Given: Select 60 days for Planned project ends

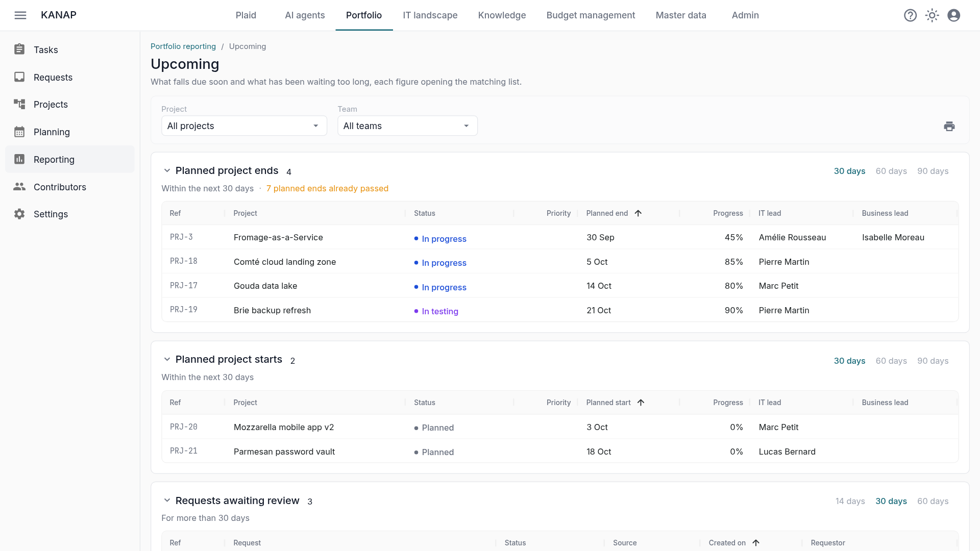Looking at the screenshot, I should click(891, 171).
